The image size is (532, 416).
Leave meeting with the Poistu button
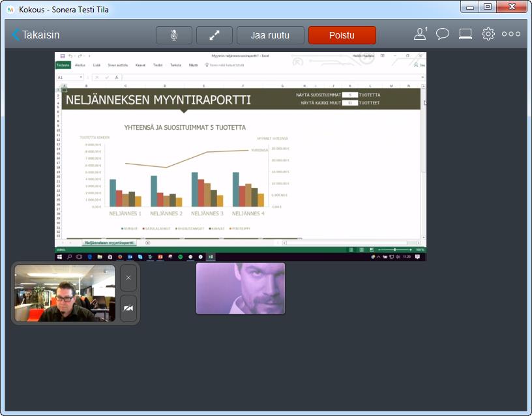point(342,35)
